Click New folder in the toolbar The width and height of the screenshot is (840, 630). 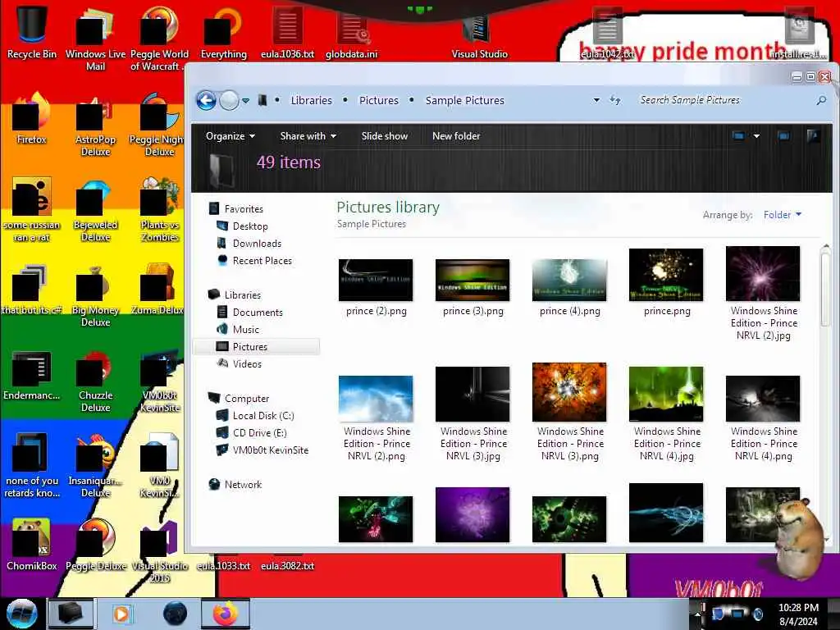click(x=456, y=136)
